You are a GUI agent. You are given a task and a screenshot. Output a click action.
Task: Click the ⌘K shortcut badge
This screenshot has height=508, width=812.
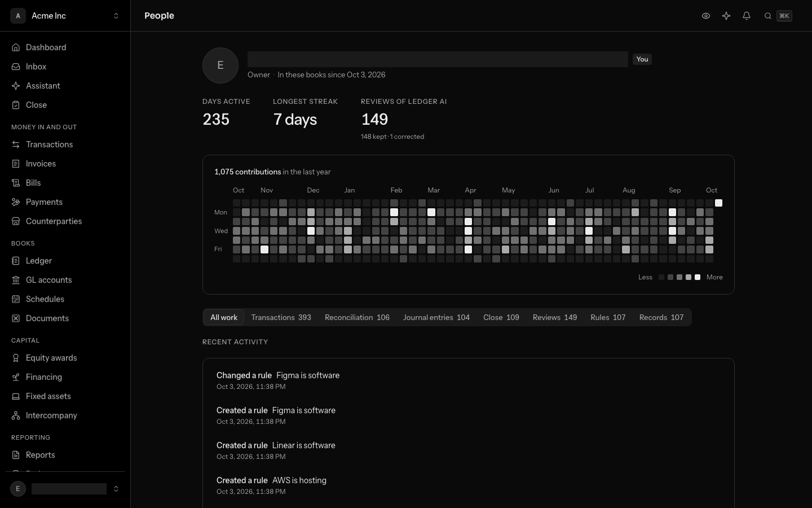[x=784, y=16]
